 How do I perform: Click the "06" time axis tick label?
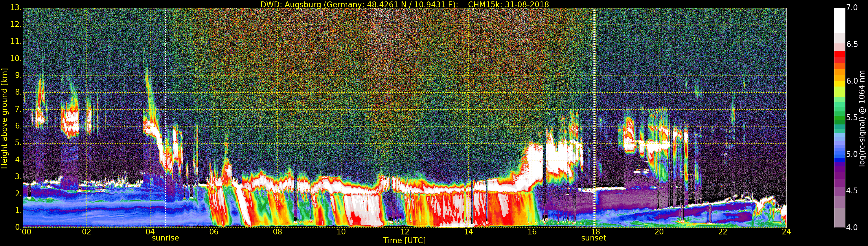pos(214,232)
